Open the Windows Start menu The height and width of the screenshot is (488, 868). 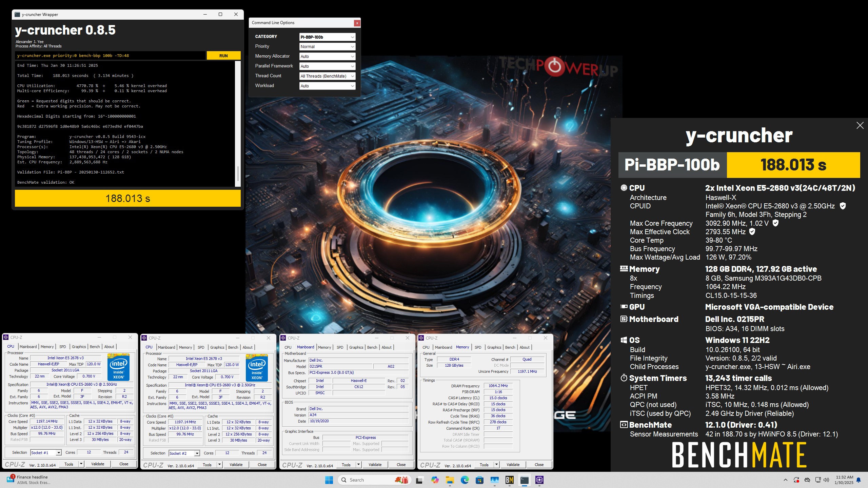[x=329, y=480]
